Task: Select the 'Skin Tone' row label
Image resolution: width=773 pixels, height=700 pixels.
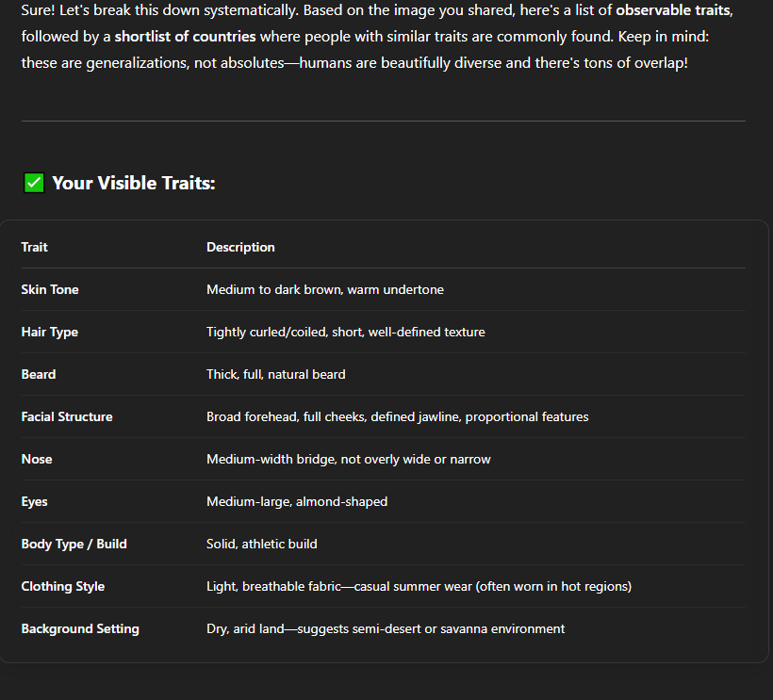Action: tap(50, 289)
